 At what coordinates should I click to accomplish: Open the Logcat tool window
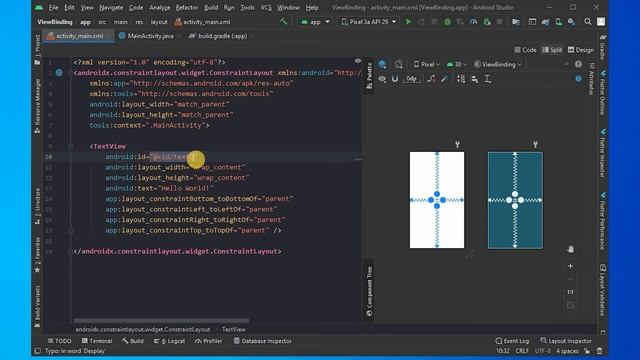tap(169, 341)
